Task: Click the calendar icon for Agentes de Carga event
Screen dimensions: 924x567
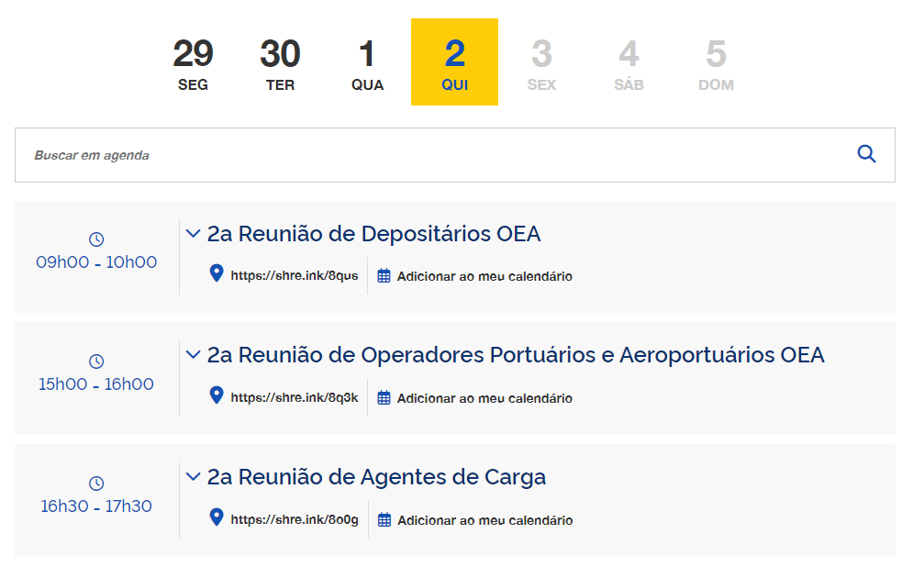Action: [383, 519]
